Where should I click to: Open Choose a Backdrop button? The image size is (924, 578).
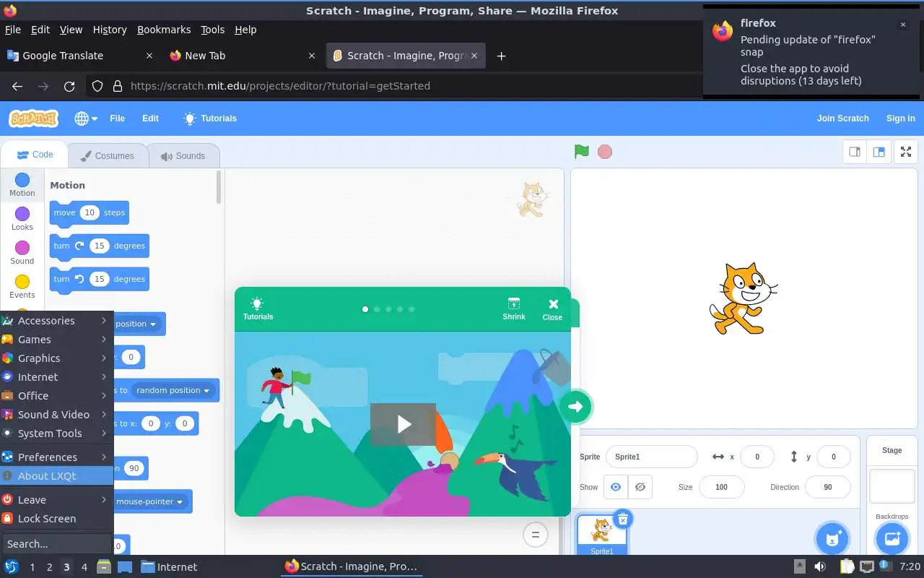pos(892,538)
